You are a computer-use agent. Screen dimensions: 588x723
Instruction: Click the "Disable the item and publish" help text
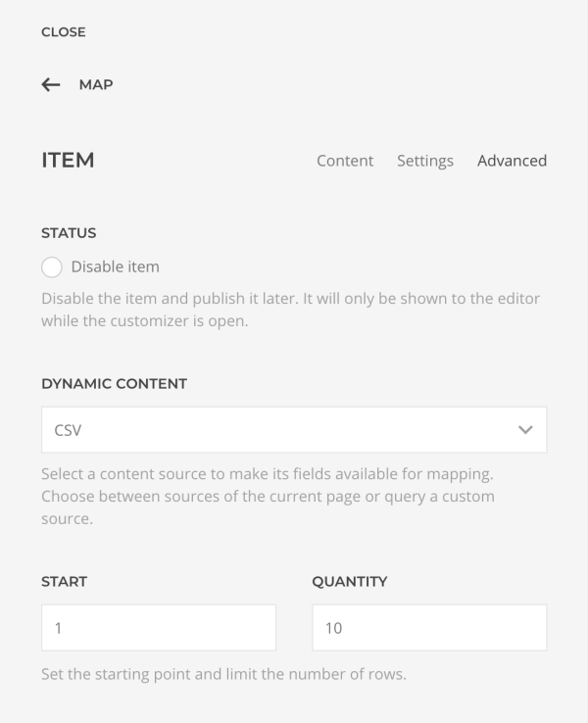tap(290, 310)
